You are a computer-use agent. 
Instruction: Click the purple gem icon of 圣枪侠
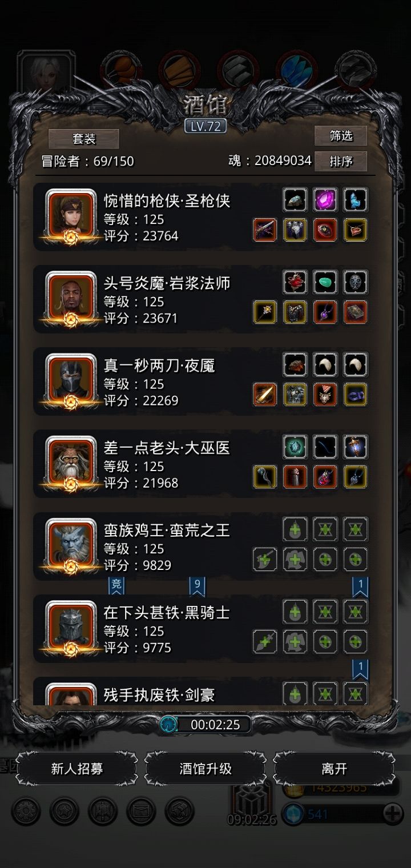(x=325, y=200)
